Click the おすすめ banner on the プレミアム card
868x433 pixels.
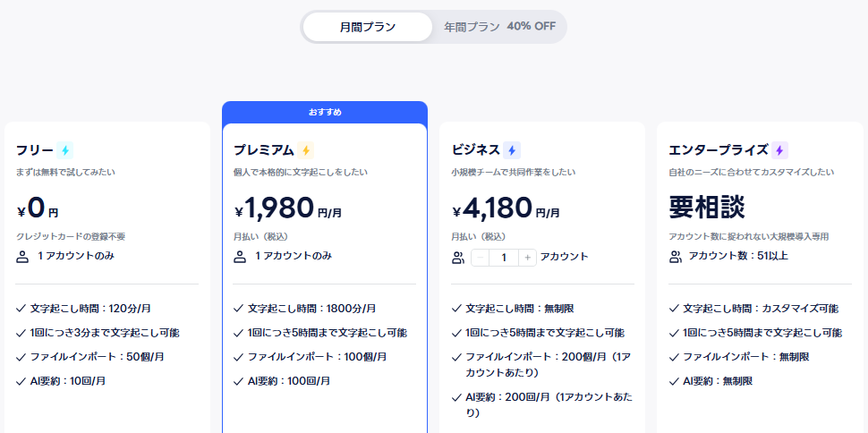(x=325, y=112)
